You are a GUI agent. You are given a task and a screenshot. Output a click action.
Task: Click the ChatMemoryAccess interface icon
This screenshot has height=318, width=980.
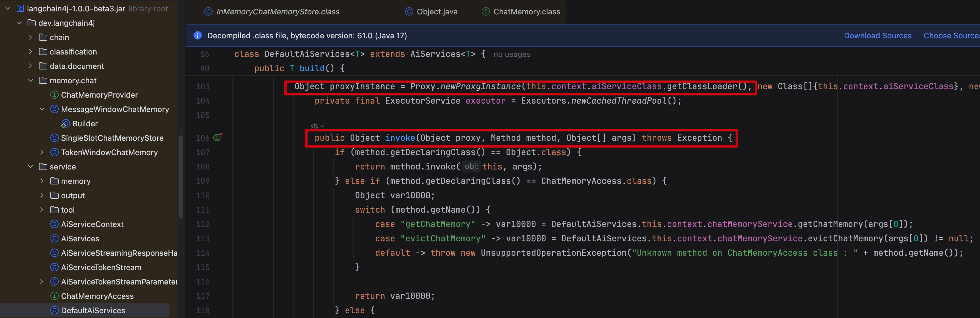[55, 296]
